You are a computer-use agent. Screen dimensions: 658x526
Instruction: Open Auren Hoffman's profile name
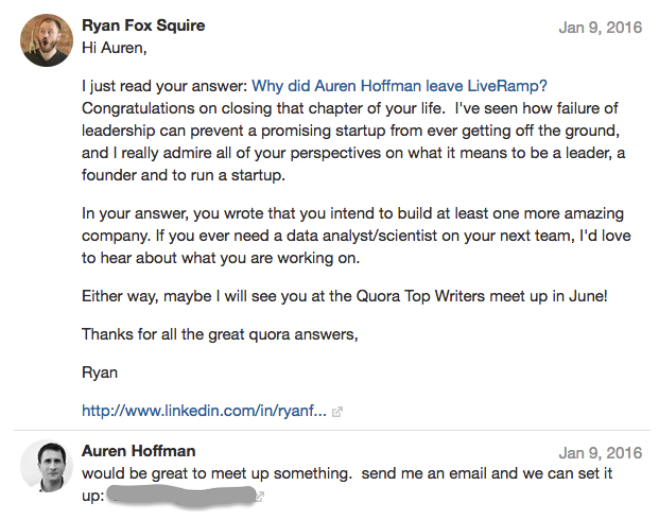click(x=138, y=451)
